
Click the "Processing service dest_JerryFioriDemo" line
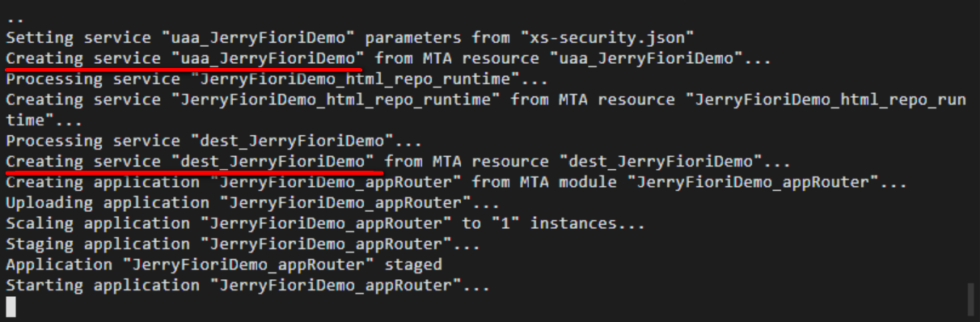tap(214, 141)
